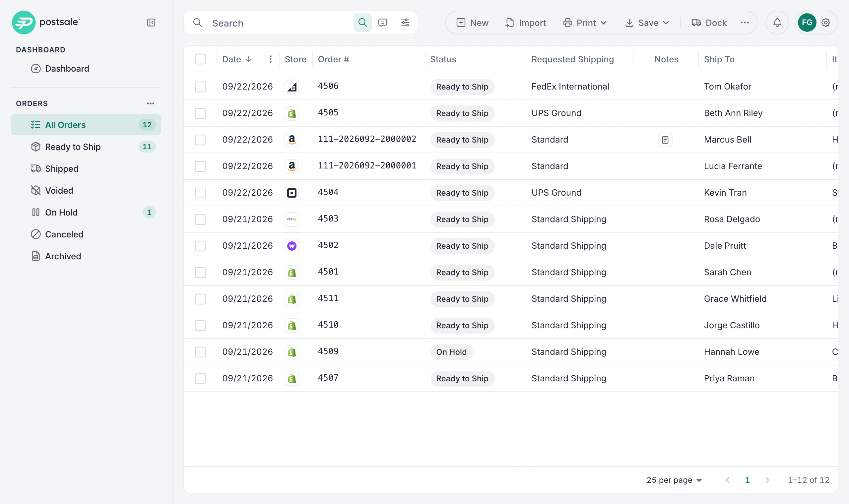Click the On Hold status badge for 4509
This screenshot has width=849, height=504.
[x=451, y=352]
